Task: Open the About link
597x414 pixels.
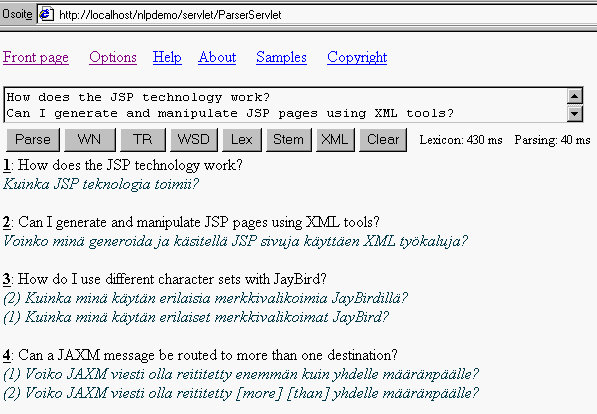Action: pyautogui.click(x=217, y=58)
